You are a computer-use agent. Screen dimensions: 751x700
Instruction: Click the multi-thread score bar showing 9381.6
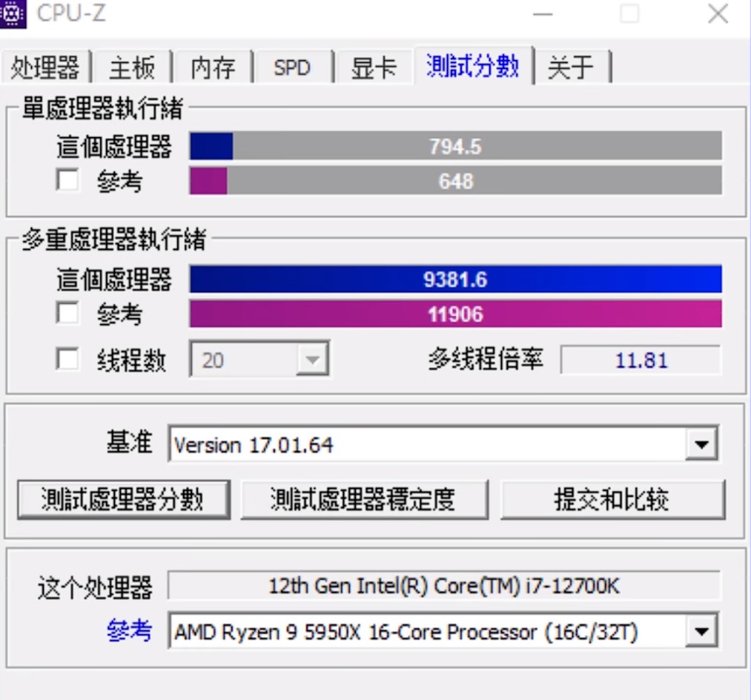click(455, 279)
